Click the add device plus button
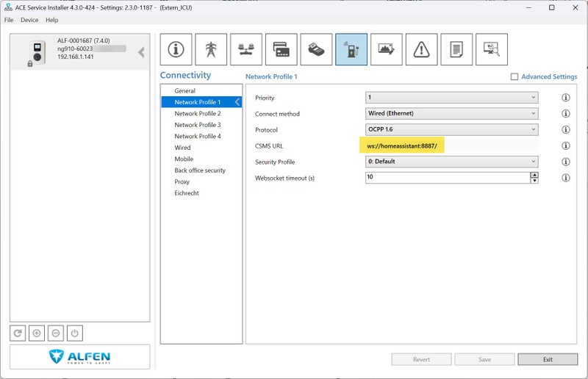Screen dimensions: 588x379 pyautogui.click(x=37, y=333)
